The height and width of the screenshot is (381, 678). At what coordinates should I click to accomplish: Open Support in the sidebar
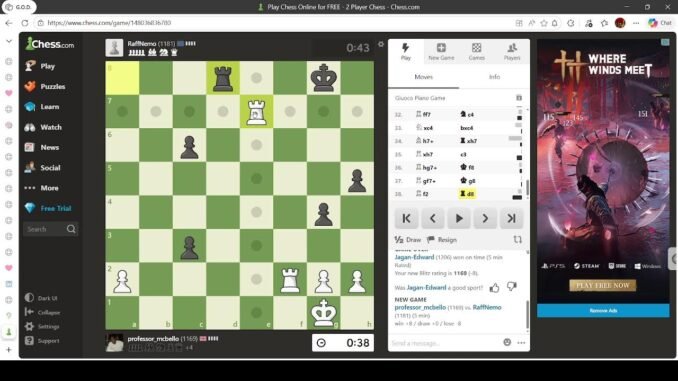click(x=42, y=341)
